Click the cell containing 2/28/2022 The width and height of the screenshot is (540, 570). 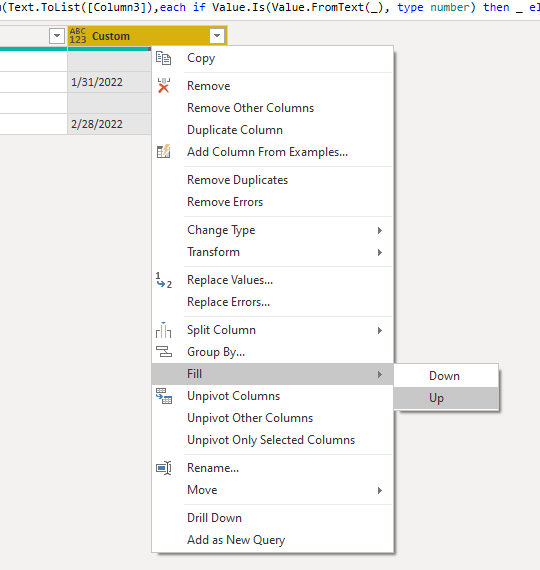(x=109, y=124)
